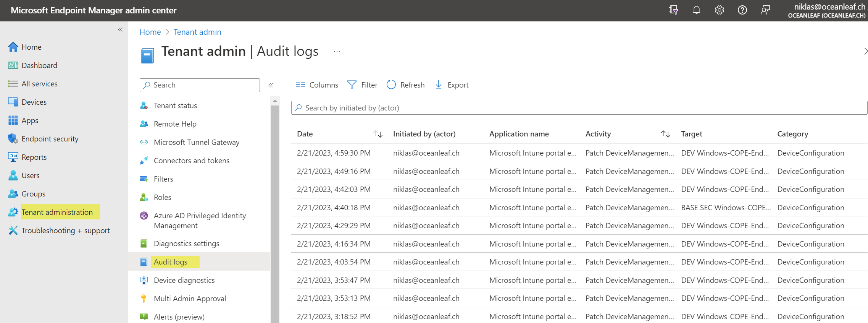Open the niklas@oceanleaf.ch account menu
This screenshot has width=868, height=323.
pos(827,10)
